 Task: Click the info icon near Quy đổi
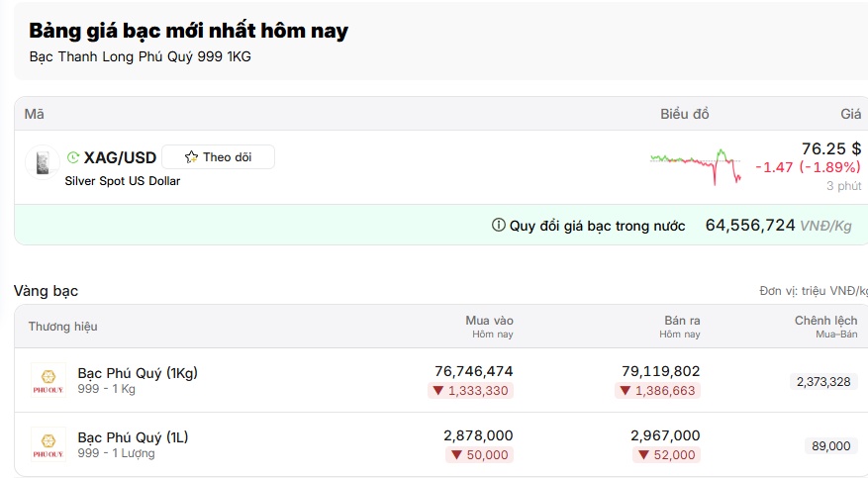[498, 226]
